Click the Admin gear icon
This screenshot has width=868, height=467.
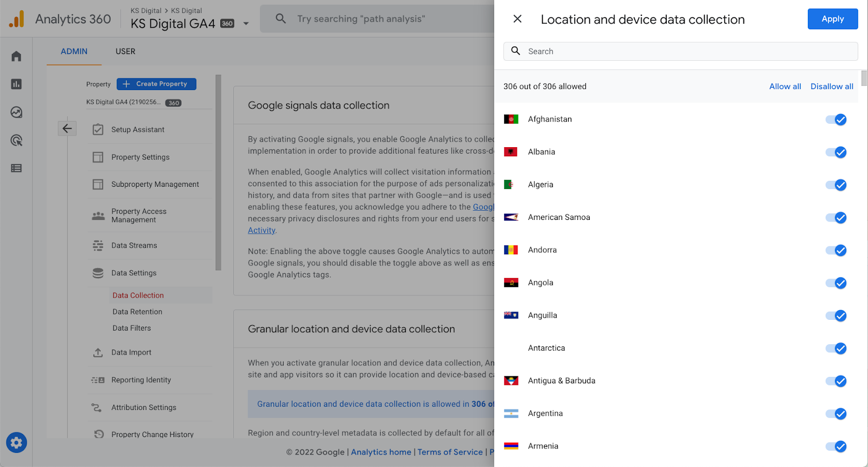tap(16, 443)
